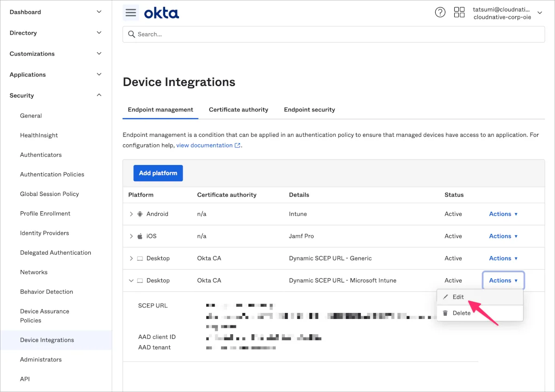Select Authenticators in the sidebar

(41, 155)
